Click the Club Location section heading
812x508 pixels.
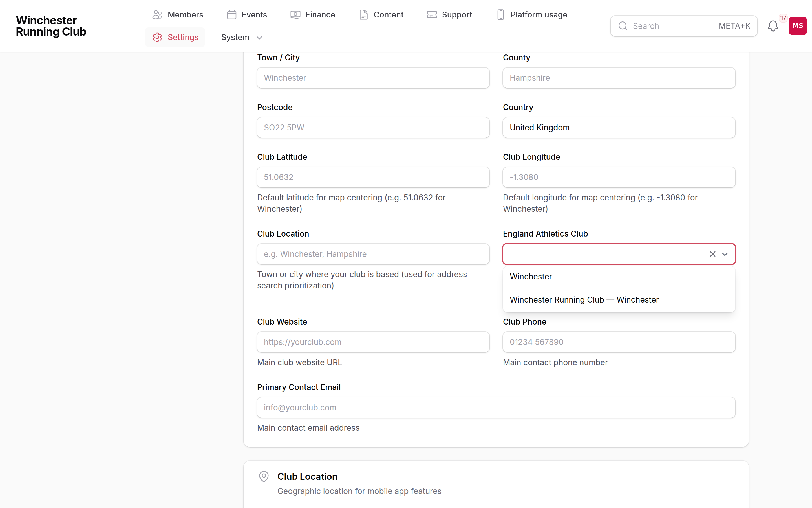click(x=307, y=476)
